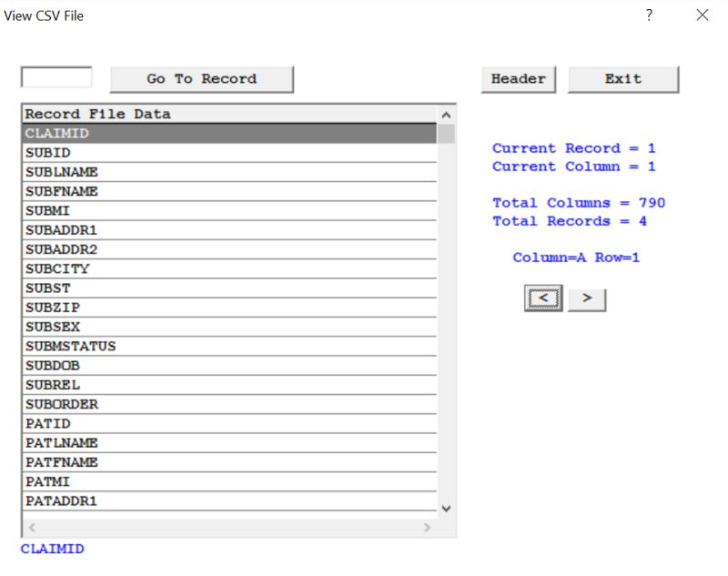The height and width of the screenshot is (576, 728).
Task: Click the left arrow on horizontal scrollbar
Action: tap(30, 528)
